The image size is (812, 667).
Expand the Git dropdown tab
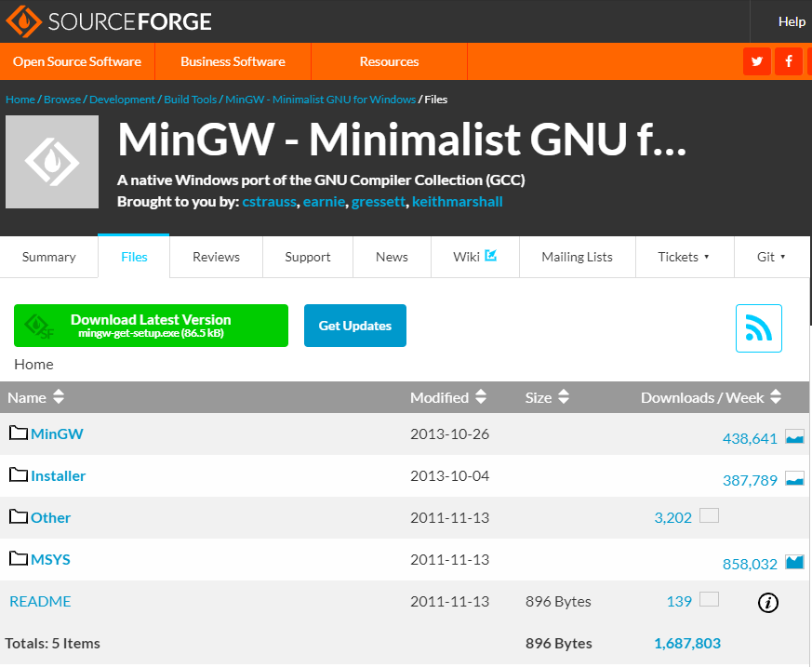[772, 257]
